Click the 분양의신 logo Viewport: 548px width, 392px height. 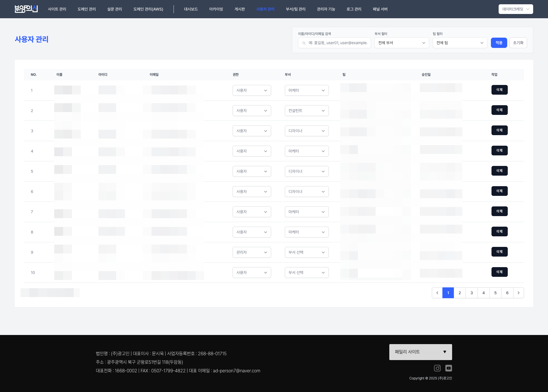click(x=26, y=9)
